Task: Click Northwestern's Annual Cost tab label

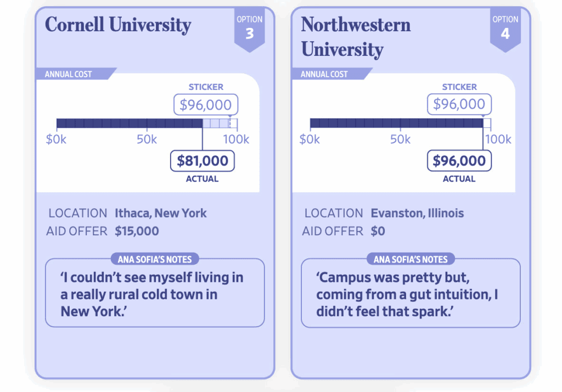Action: click(x=324, y=74)
